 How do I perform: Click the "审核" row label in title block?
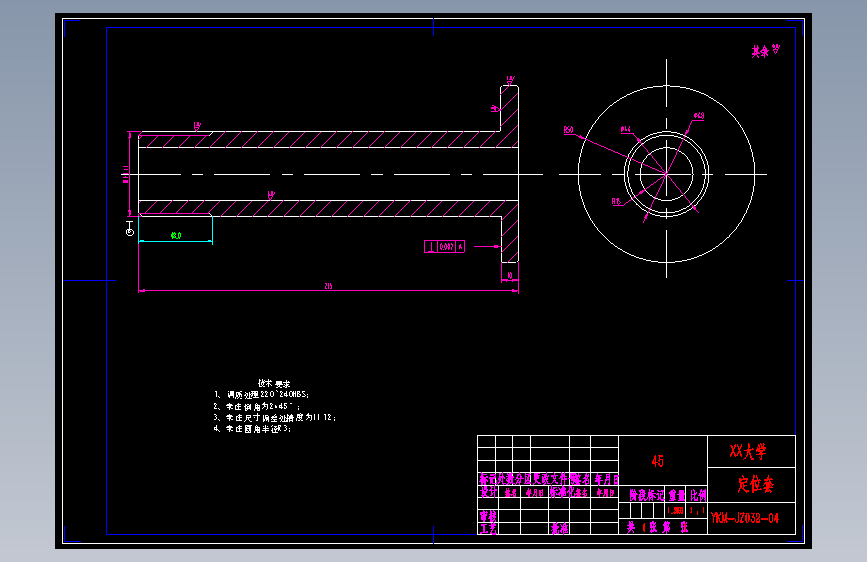click(488, 516)
